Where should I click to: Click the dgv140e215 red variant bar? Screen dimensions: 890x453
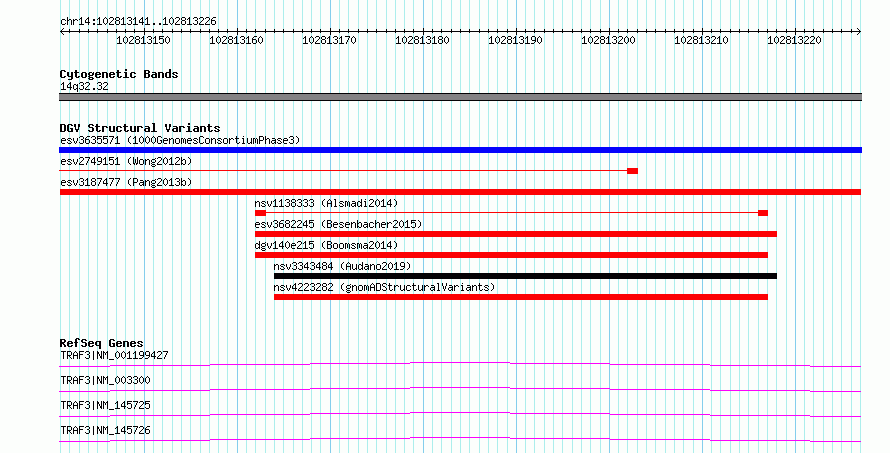[x=511, y=255]
